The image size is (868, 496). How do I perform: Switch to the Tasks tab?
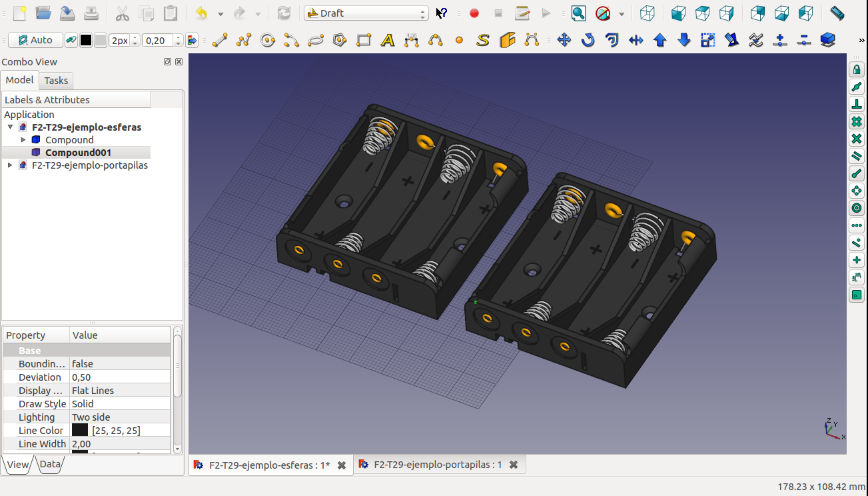click(x=56, y=81)
